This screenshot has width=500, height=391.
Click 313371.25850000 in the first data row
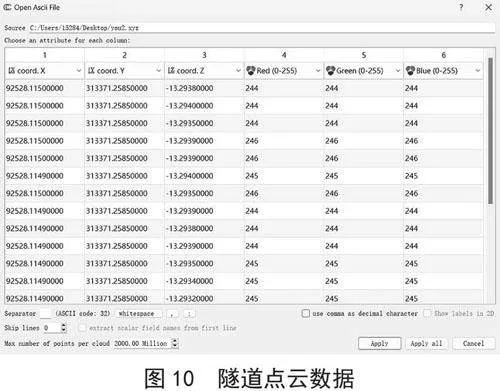pyautogui.click(x=124, y=88)
